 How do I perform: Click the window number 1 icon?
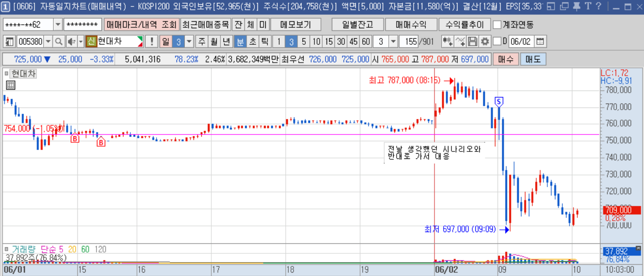tap(6, 6)
